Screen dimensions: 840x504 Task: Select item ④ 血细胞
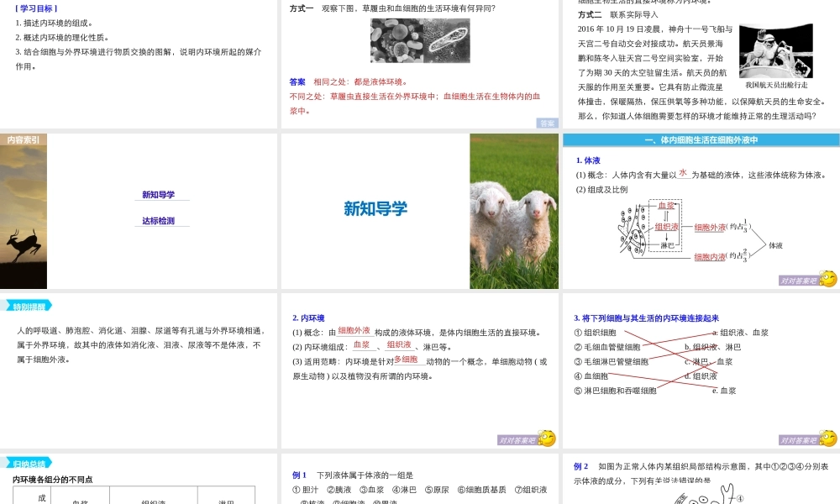(x=591, y=376)
